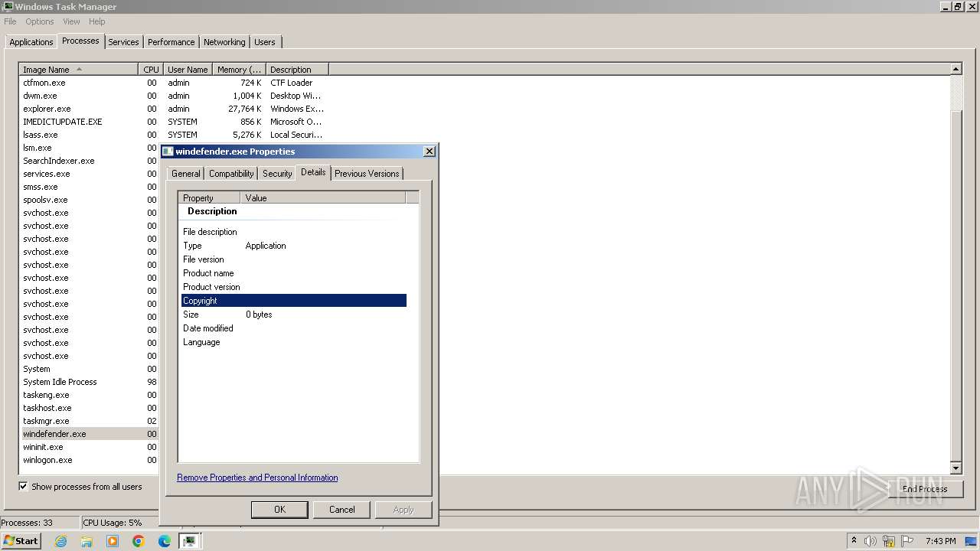Screen dimensions: 980x551
Task: Click the Value column header
Action: pos(322,197)
